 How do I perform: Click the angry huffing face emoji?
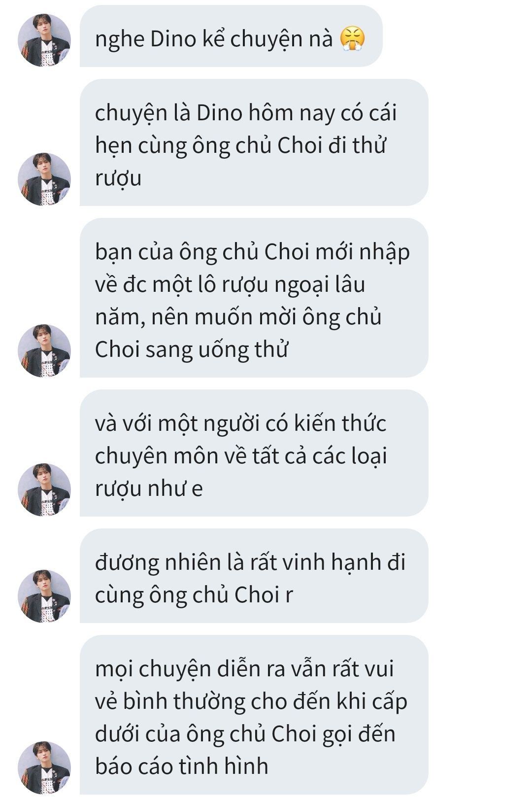click(x=353, y=39)
